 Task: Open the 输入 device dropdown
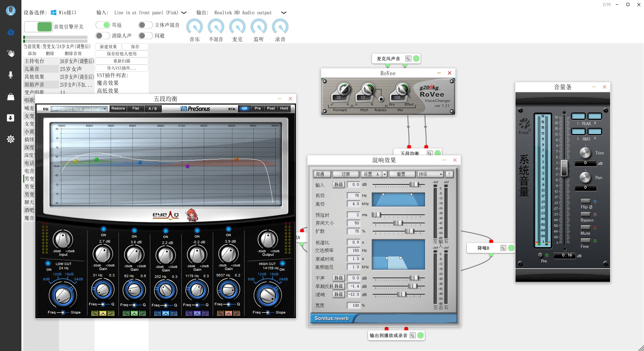tap(184, 13)
